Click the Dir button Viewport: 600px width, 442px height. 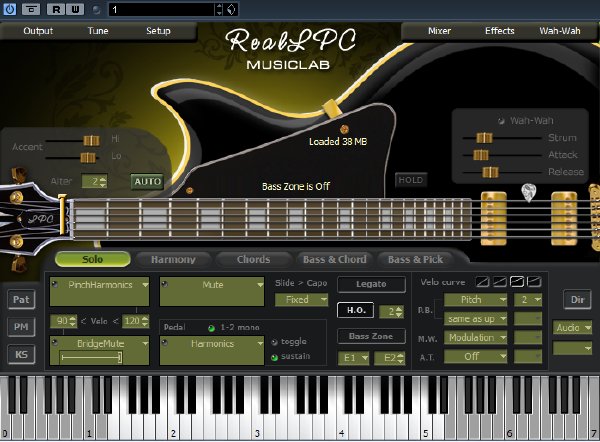pos(577,299)
